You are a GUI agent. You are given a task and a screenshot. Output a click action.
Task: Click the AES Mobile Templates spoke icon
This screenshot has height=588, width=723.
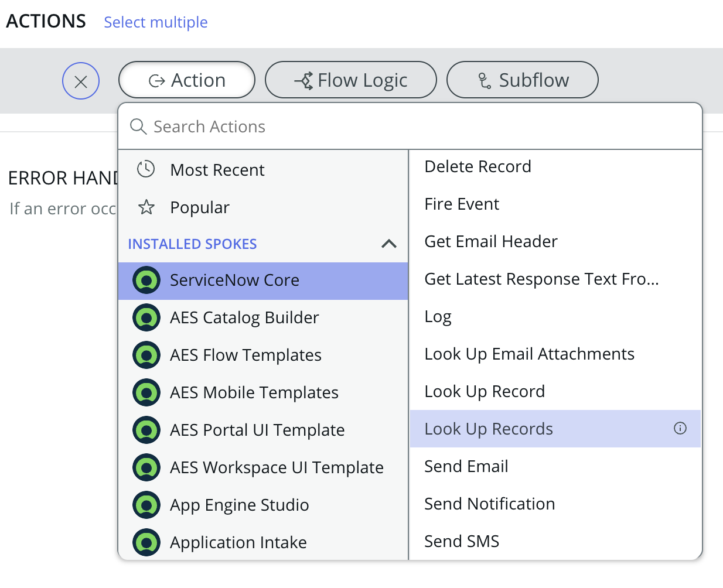pyautogui.click(x=146, y=392)
